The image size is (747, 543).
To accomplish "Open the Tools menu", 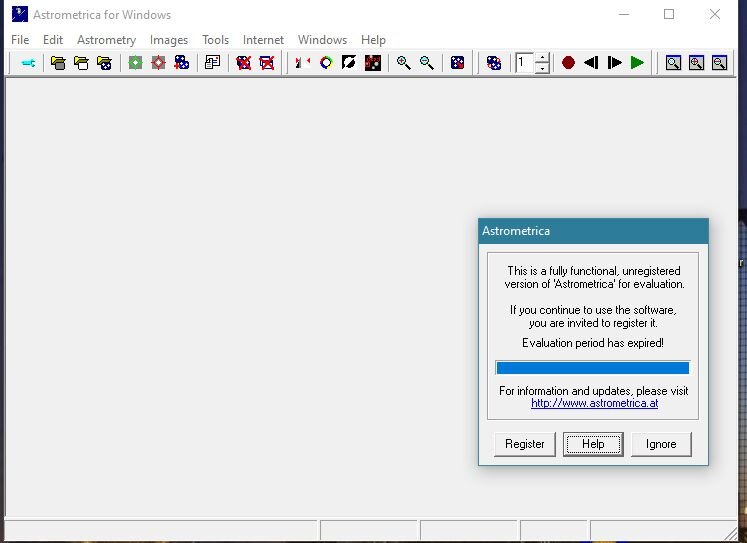I will click(215, 40).
